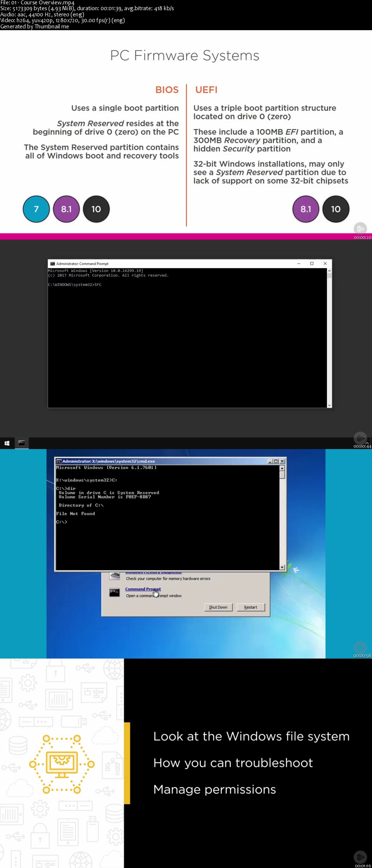Click 'Volume Serial Number is F0EF-8B87' line
The height and width of the screenshot is (868, 372).
(105, 497)
